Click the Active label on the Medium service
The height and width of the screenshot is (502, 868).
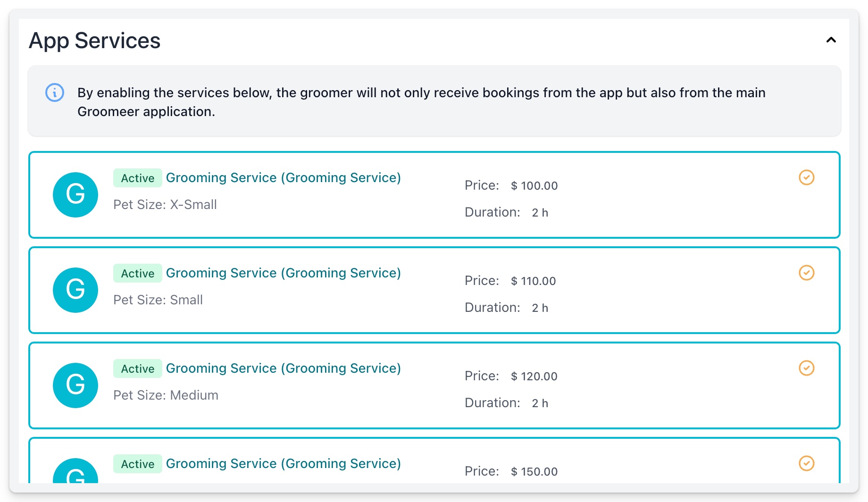click(x=137, y=368)
